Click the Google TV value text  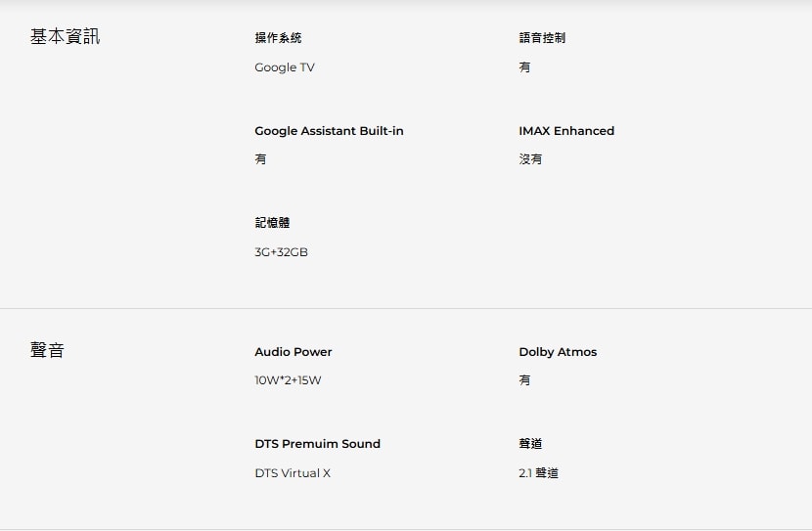285,67
